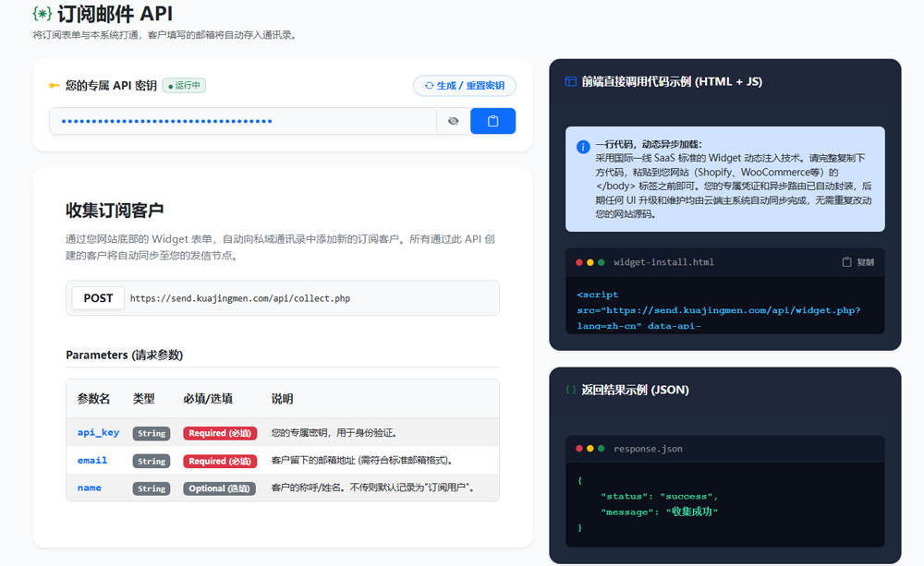924x566 pixels.
Task: Click the 收集订阅客户 heading
Action: coord(115,211)
